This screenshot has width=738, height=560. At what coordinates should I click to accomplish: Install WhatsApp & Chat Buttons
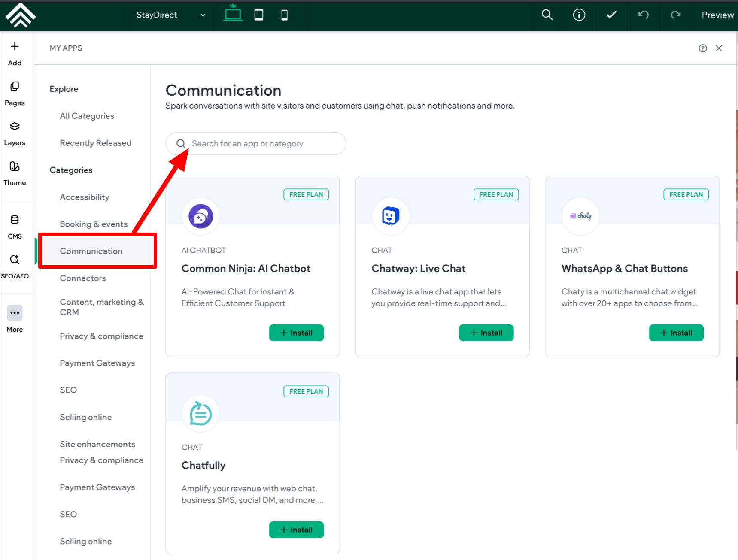click(676, 333)
